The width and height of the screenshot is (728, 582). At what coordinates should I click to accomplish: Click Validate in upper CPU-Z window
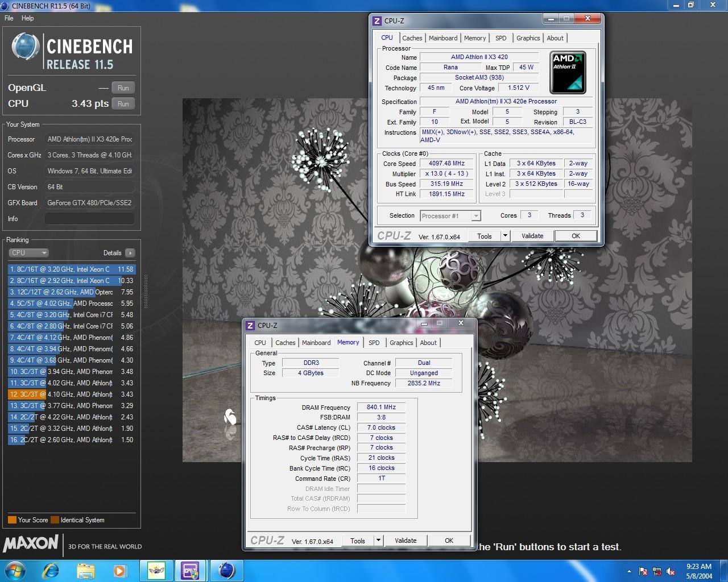coord(532,236)
